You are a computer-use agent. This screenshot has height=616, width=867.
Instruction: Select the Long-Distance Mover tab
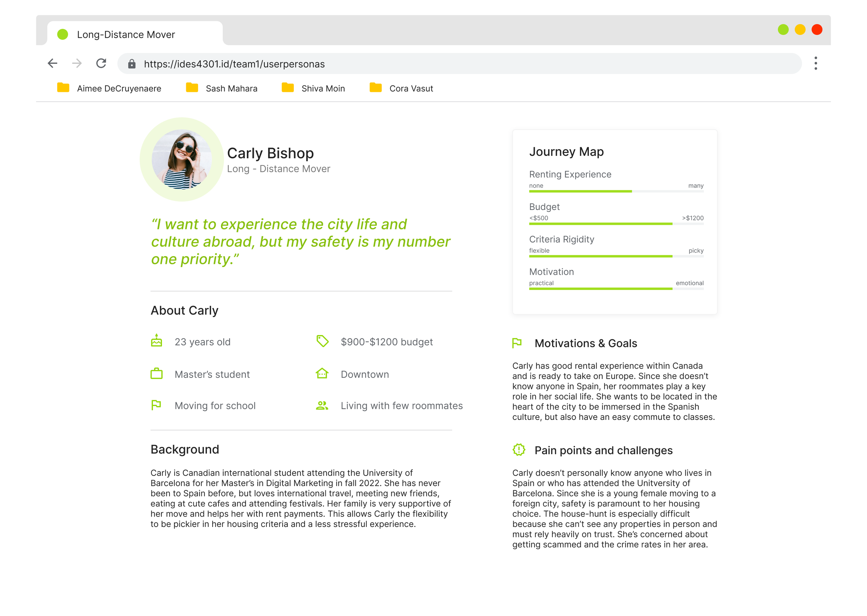click(x=135, y=34)
